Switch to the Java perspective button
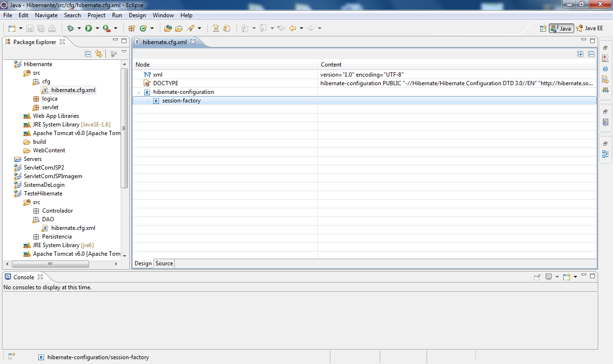Screen dimensions: 613x364 click(561, 28)
